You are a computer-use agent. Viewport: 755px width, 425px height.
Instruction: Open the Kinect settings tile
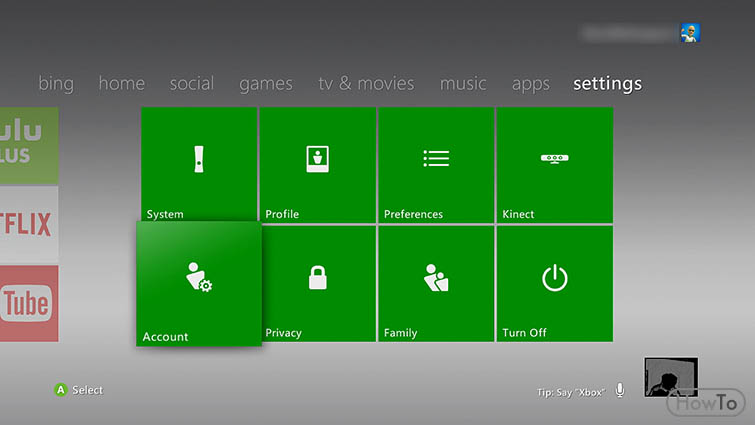point(555,165)
